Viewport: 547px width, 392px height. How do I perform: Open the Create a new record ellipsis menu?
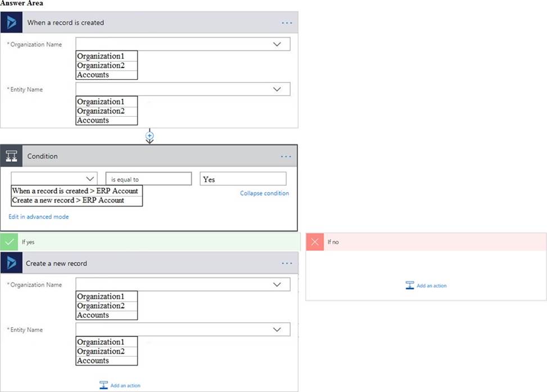coord(287,263)
